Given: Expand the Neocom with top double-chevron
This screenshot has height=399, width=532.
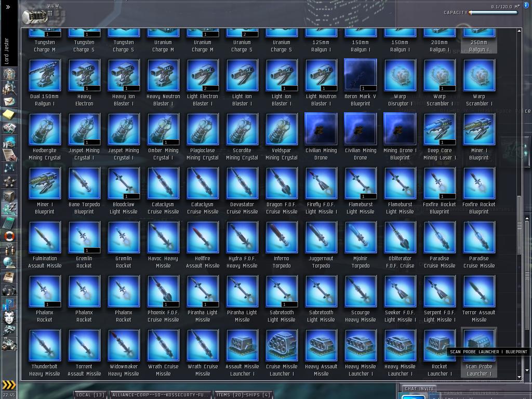Looking at the screenshot, I should tap(8, 7).
